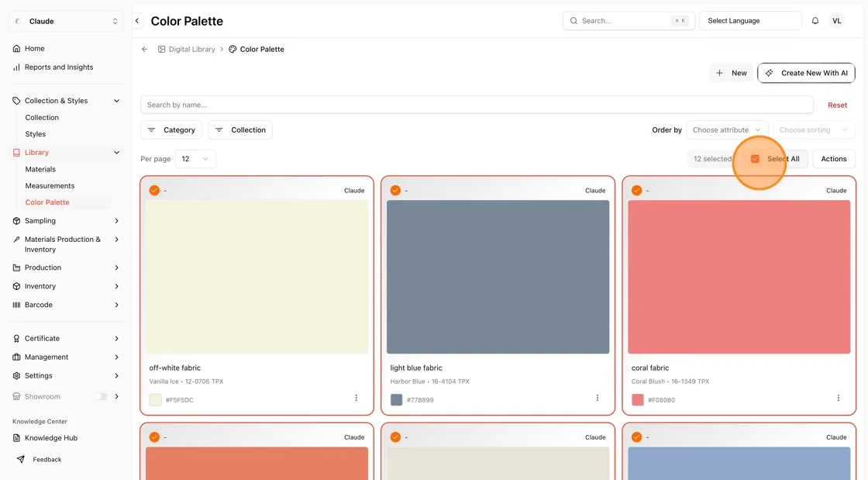Open the coral fabric color image

point(739,277)
